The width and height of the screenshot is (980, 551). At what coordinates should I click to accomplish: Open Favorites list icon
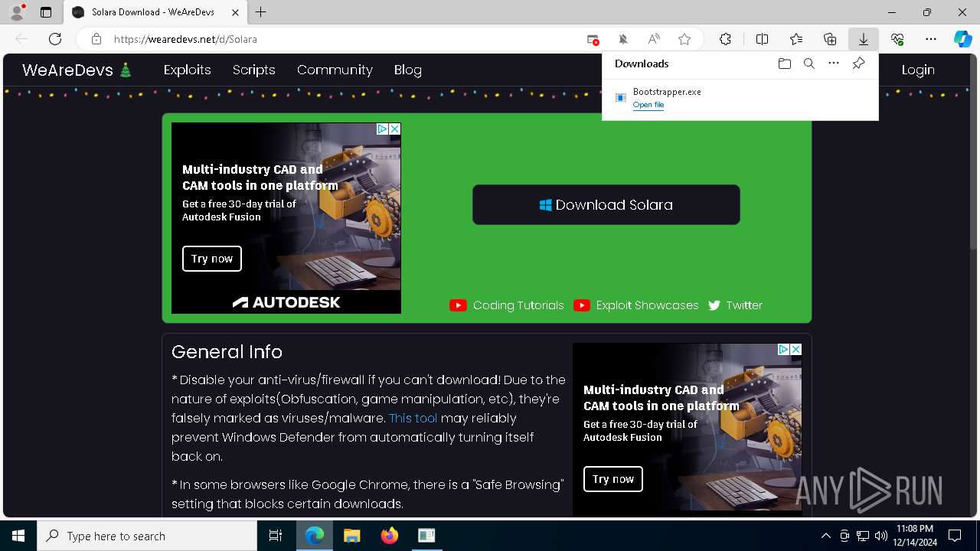pyautogui.click(x=796, y=39)
